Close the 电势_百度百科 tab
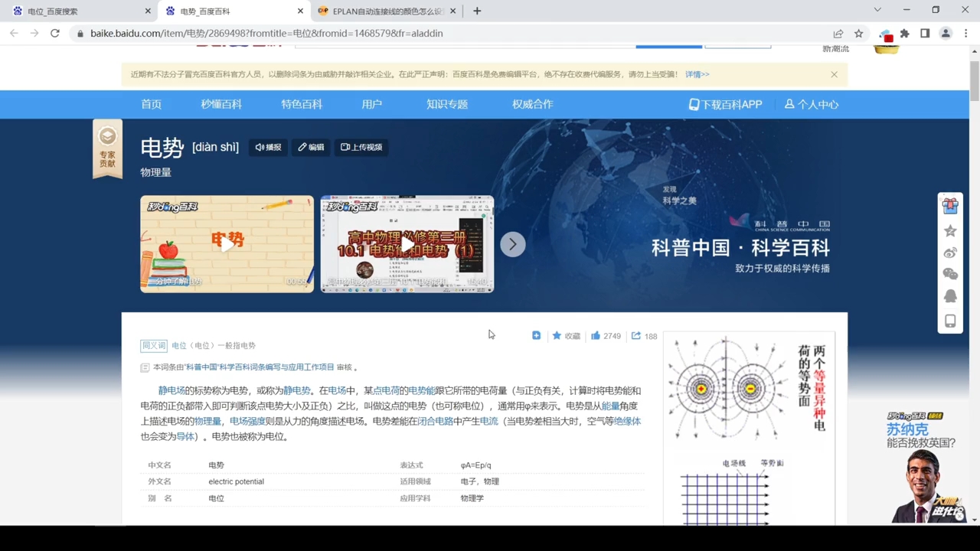Viewport: 980px width, 551px height. click(x=300, y=11)
